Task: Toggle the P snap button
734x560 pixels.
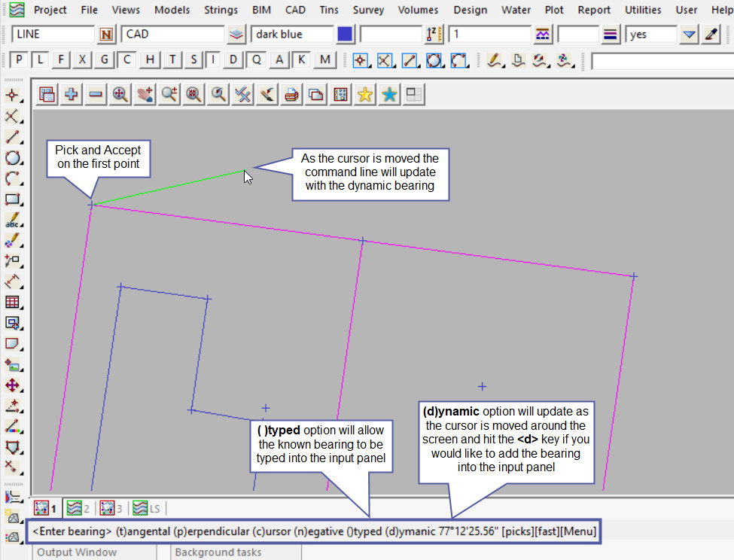Action: coord(19,60)
